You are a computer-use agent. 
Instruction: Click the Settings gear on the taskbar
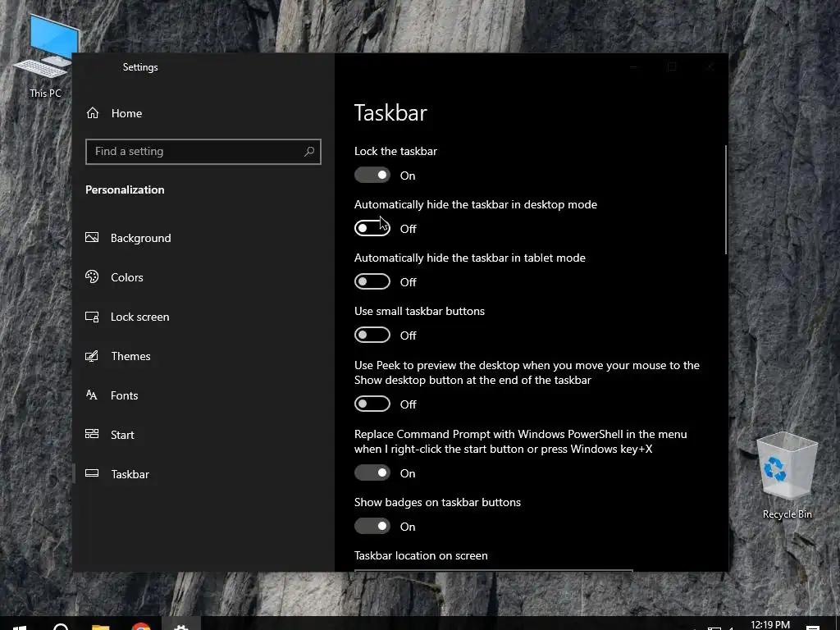click(181, 626)
